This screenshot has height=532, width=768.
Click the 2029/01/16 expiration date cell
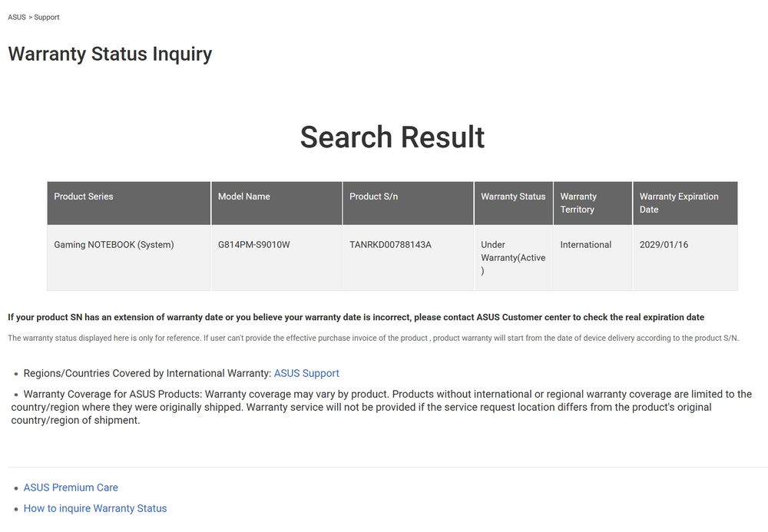click(664, 245)
